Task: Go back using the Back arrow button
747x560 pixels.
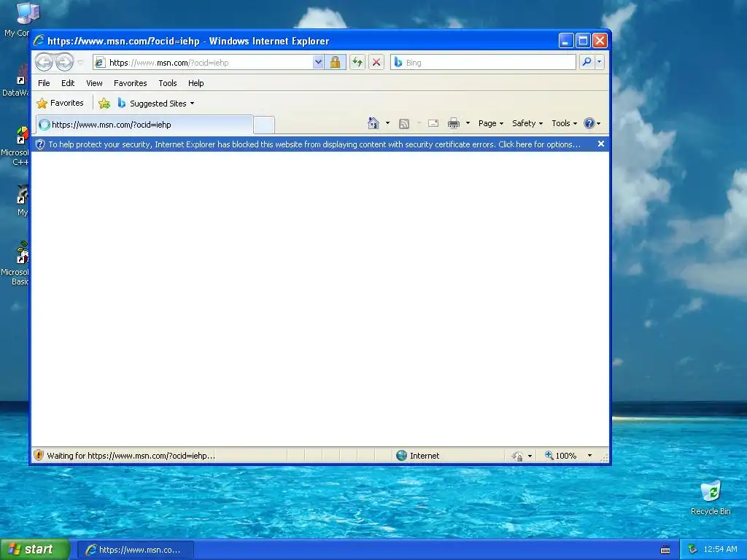Action: coord(44,63)
